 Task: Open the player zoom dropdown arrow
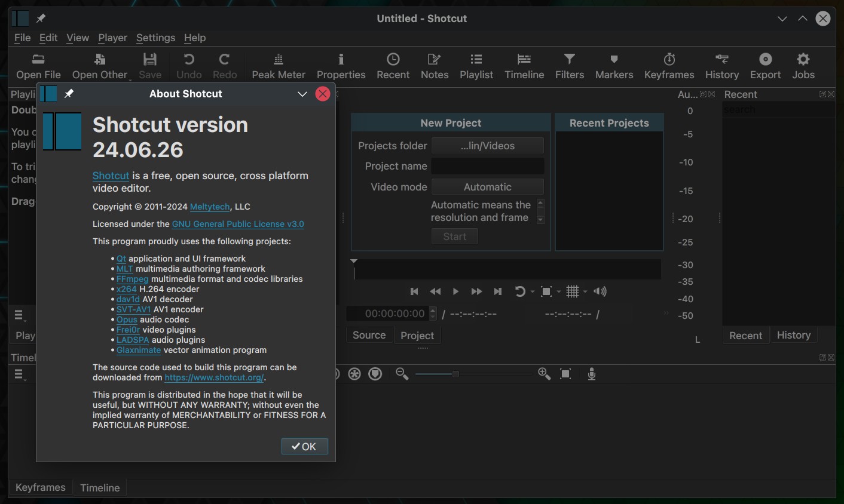[x=559, y=292]
